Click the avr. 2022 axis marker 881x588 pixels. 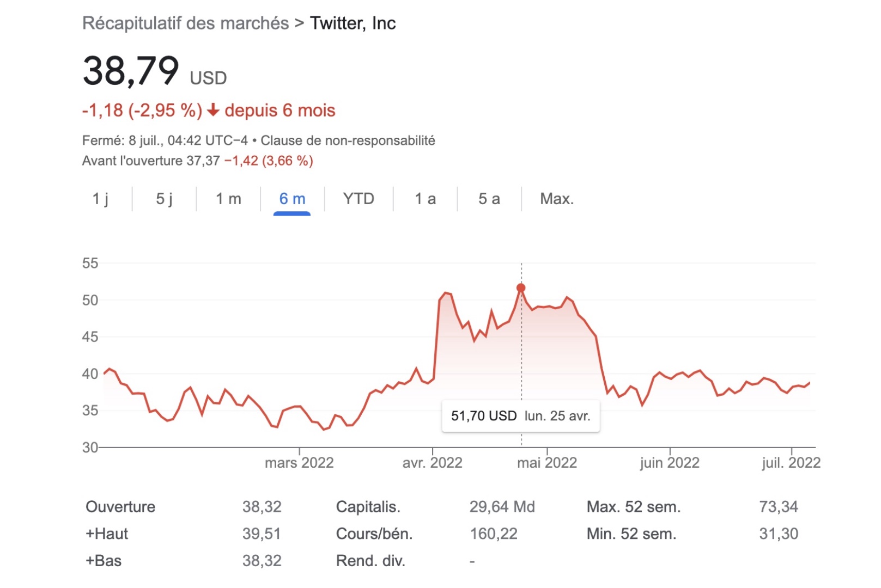[x=432, y=463]
